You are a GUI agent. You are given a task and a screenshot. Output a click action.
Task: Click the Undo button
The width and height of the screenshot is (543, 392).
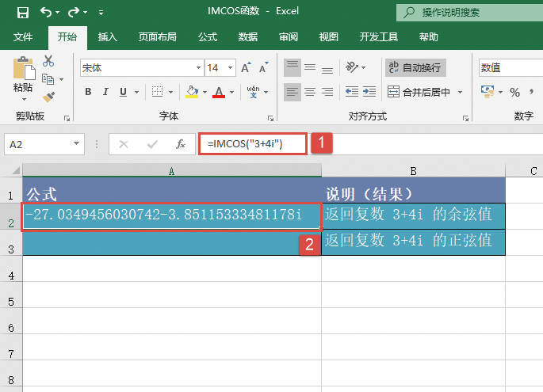(x=45, y=13)
